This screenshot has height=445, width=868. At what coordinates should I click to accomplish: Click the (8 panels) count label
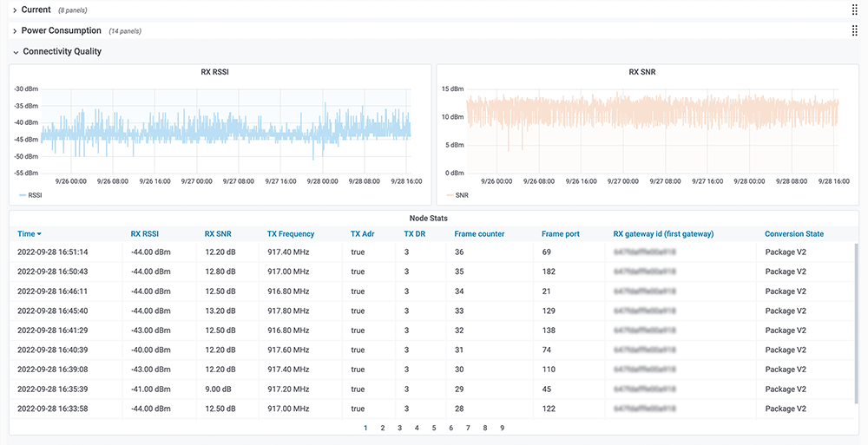(73, 10)
